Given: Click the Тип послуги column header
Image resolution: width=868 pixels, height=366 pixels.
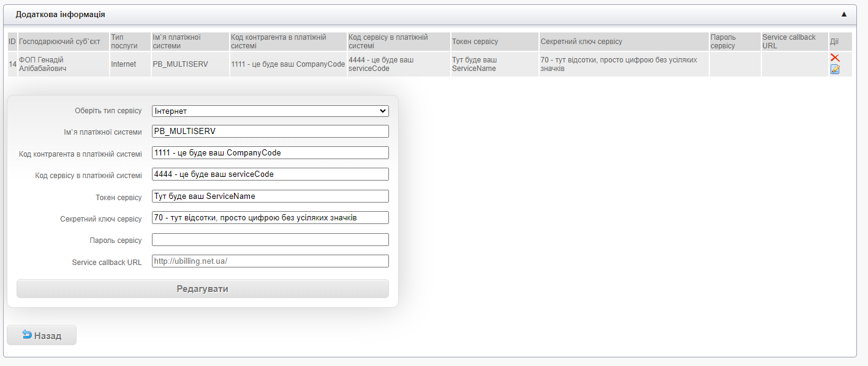Looking at the screenshot, I should 125,42.
